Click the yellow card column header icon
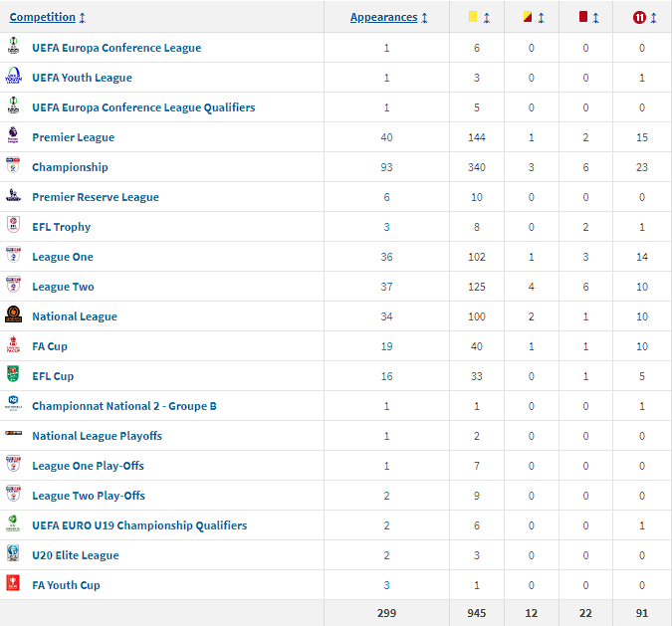The height and width of the screenshot is (626, 672). tap(473, 17)
